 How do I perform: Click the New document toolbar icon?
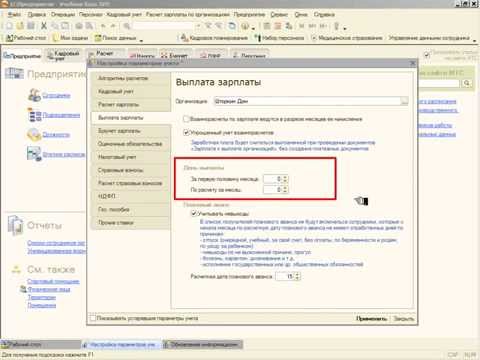9,26
